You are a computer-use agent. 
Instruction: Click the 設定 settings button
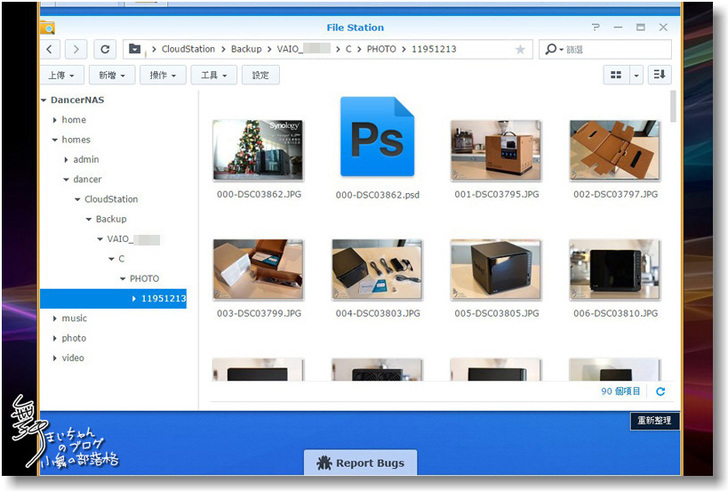(x=260, y=75)
